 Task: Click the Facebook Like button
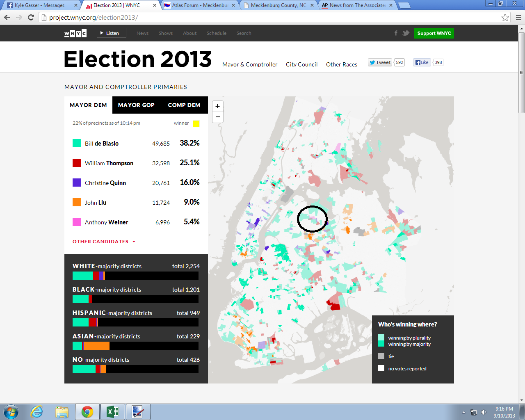click(x=422, y=62)
